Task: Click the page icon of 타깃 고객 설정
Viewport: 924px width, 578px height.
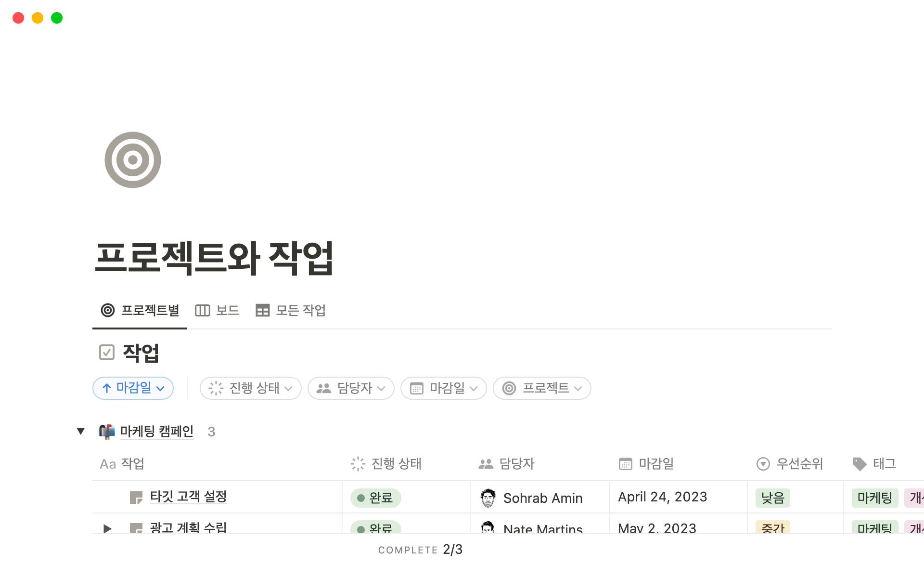Action: tap(136, 498)
